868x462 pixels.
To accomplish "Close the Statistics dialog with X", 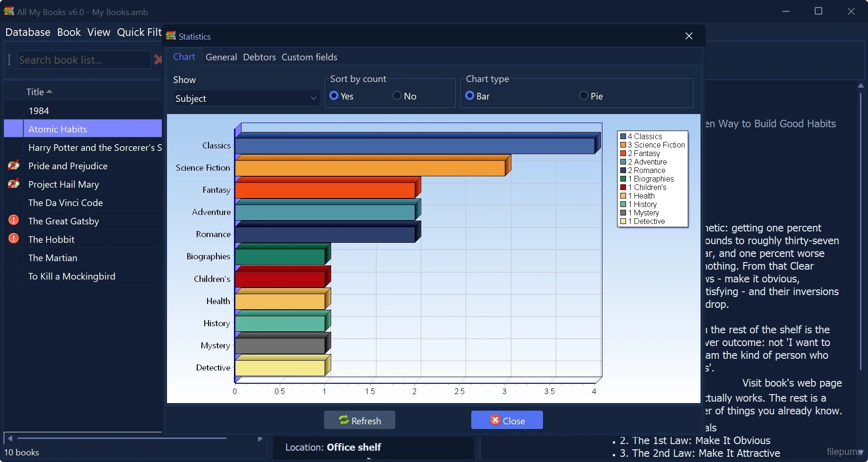I will [x=689, y=36].
